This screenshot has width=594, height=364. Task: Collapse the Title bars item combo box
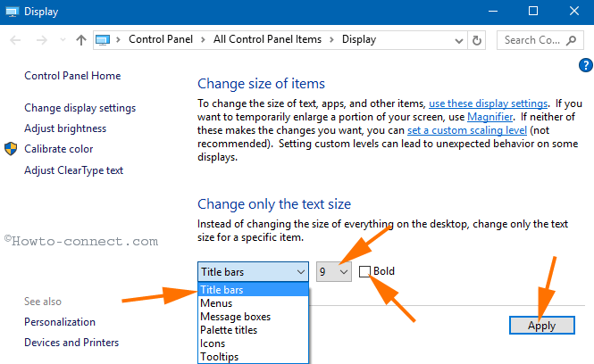pos(253,272)
